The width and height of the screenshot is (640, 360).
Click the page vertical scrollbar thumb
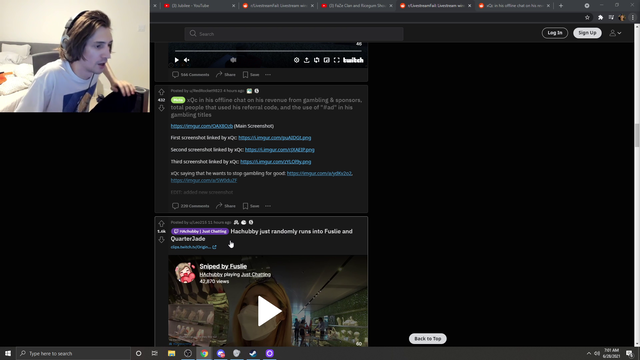coord(637,135)
